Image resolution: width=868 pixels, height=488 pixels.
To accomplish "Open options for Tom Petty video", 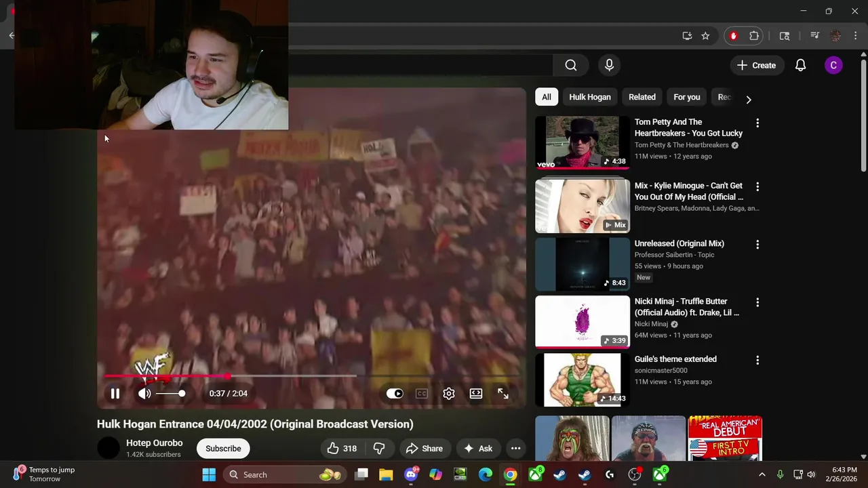I will pos(757,123).
